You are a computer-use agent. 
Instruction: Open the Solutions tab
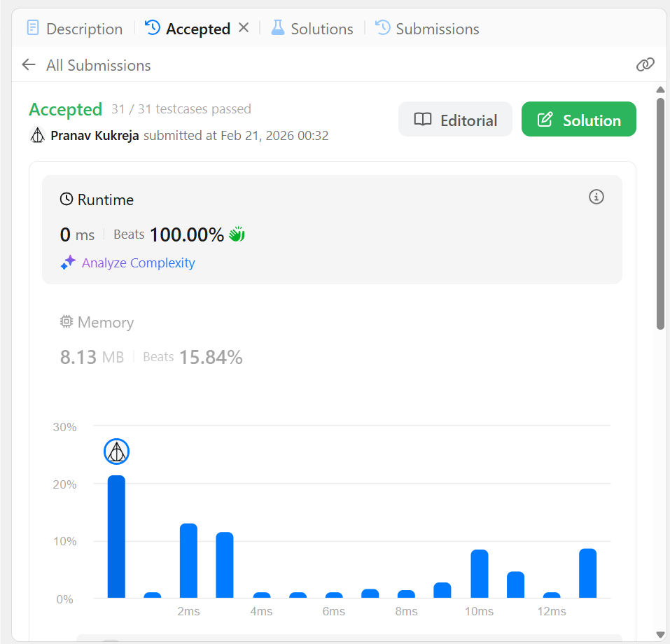(x=312, y=29)
